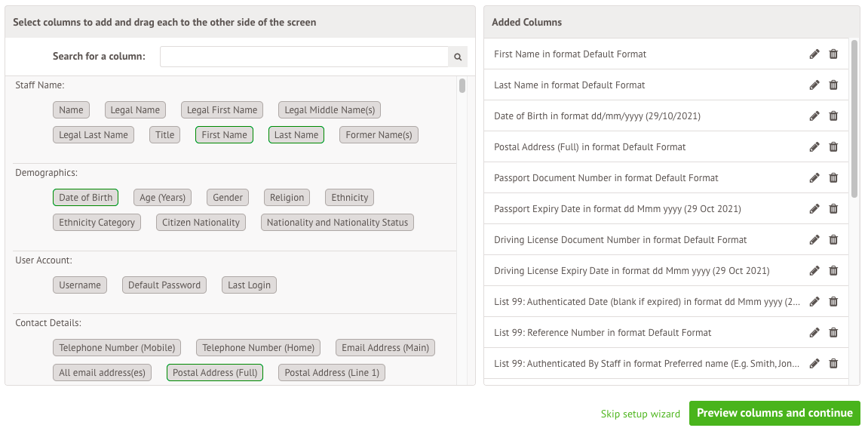Trash the Driving License Expiry Date column
The height and width of the screenshot is (431, 868).
(x=833, y=271)
